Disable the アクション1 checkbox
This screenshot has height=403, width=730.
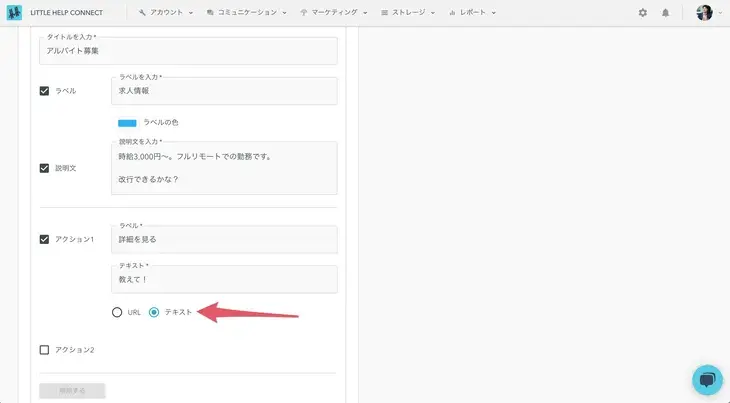[x=44, y=239]
